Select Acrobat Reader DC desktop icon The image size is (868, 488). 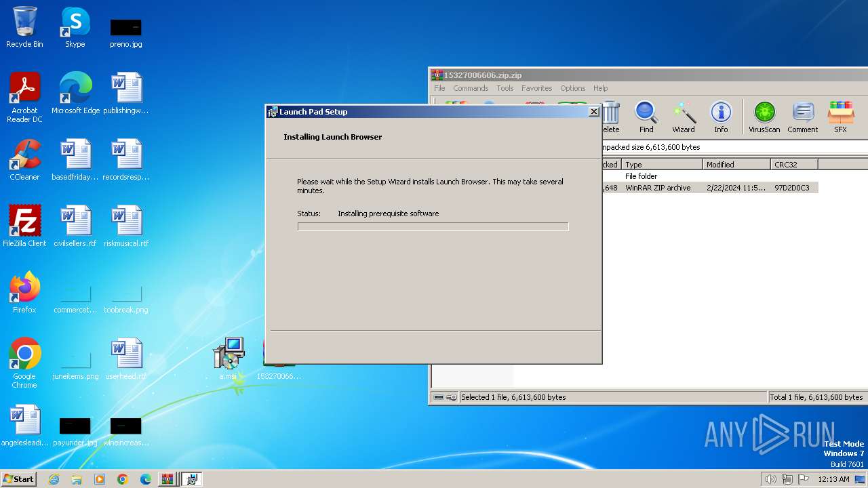(x=24, y=98)
